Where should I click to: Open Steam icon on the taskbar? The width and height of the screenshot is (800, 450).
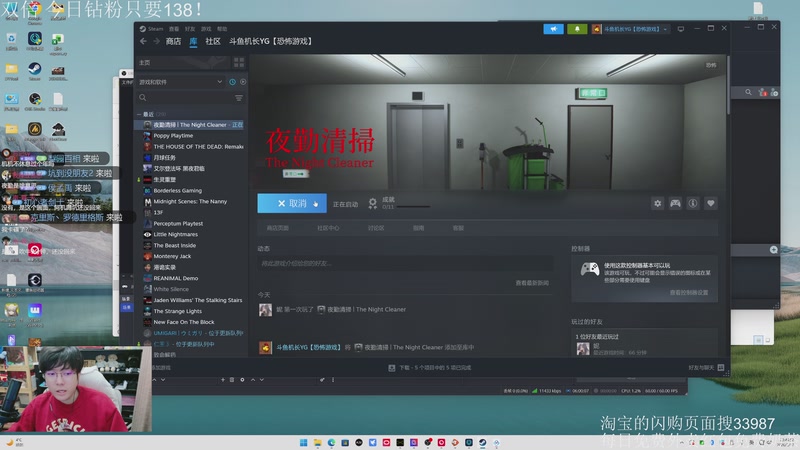click(x=482, y=442)
